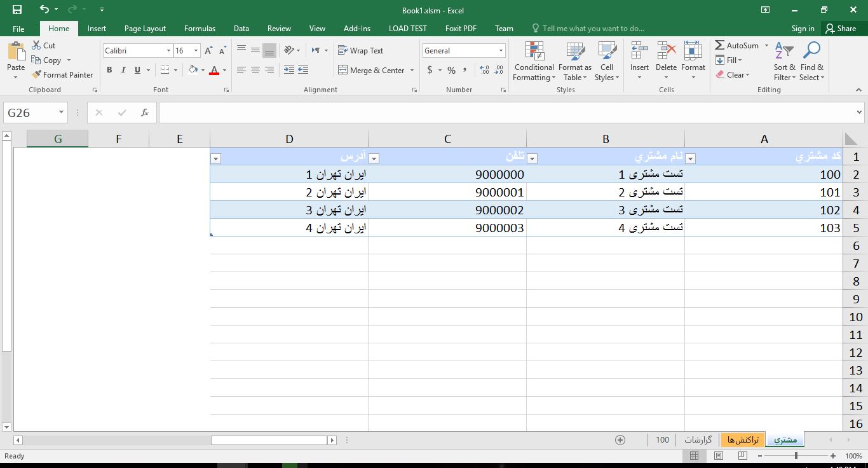Open the Calibri font name dropdown
This screenshot has height=468, width=868.
point(169,51)
